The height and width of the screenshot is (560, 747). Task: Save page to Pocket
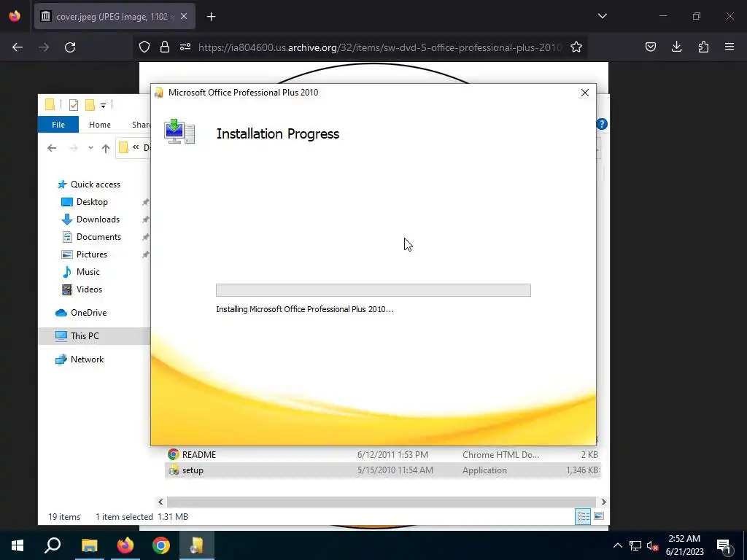click(650, 47)
